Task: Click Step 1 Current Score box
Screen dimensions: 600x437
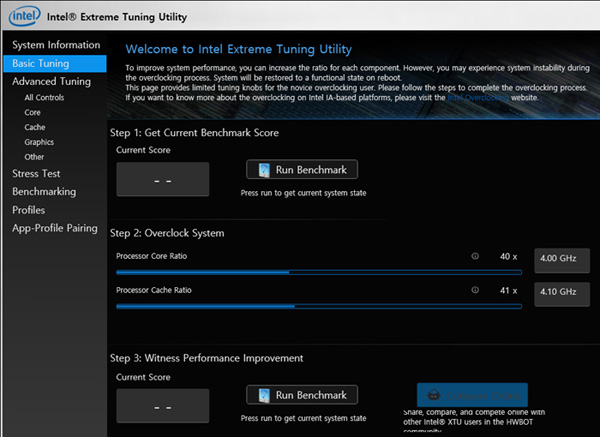Action: pyautogui.click(x=163, y=179)
